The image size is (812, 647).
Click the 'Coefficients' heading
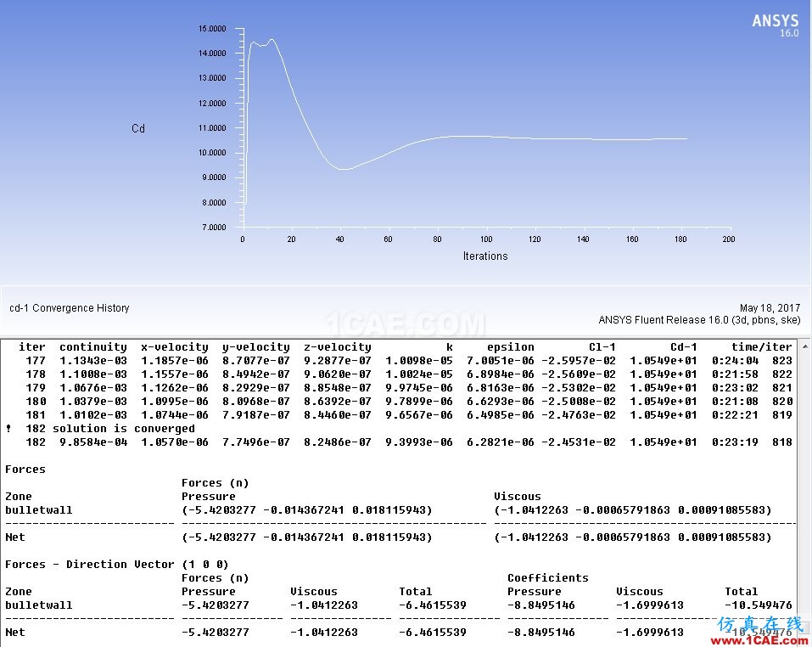pos(548,577)
